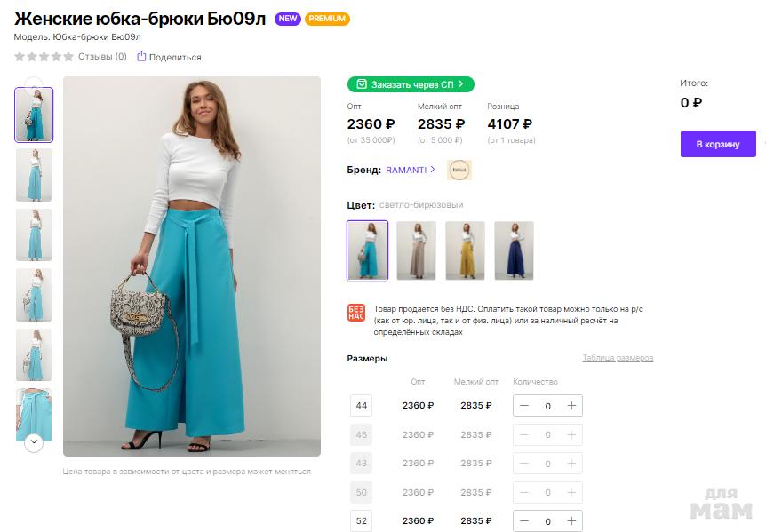Decrease quantity for size 52
The width and height of the screenshot is (766, 532).
point(524,521)
